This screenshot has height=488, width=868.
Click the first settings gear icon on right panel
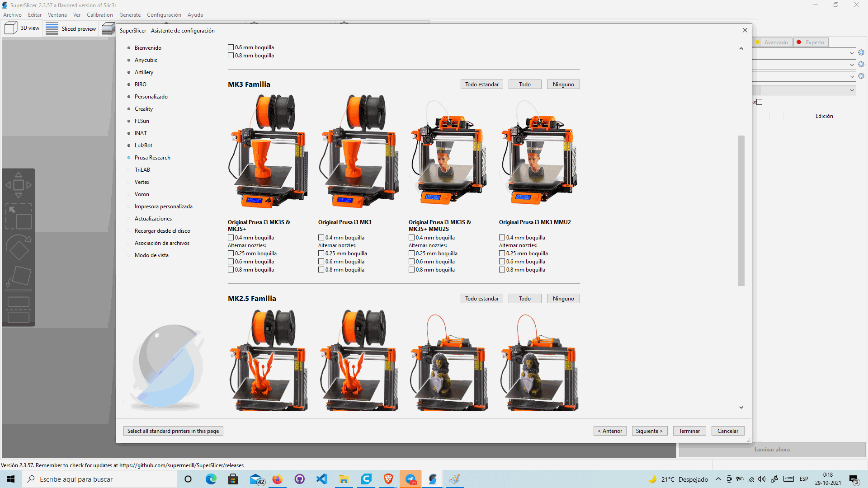(861, 52)
